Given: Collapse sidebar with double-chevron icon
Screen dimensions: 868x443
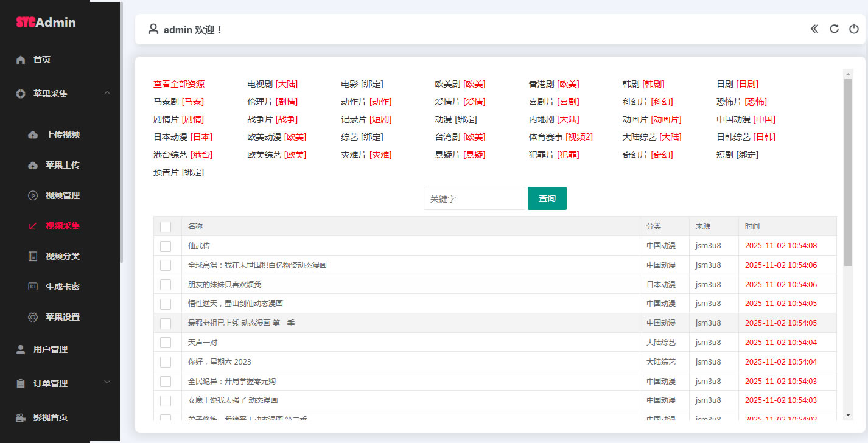Looking at the screenshot, I should [x=814, y=29].
